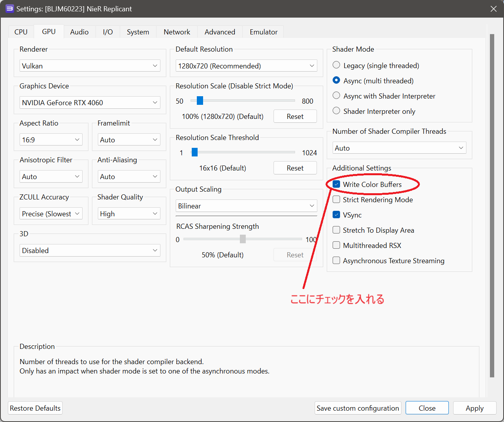Close the Settings window with the X
This screenshot has height=422, width=504.
coord(493,9)
